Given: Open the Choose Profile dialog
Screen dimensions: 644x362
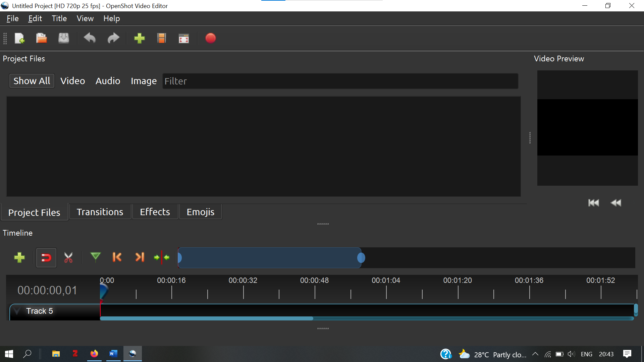Looking at the screenshot, I should (x=161, y=38).
